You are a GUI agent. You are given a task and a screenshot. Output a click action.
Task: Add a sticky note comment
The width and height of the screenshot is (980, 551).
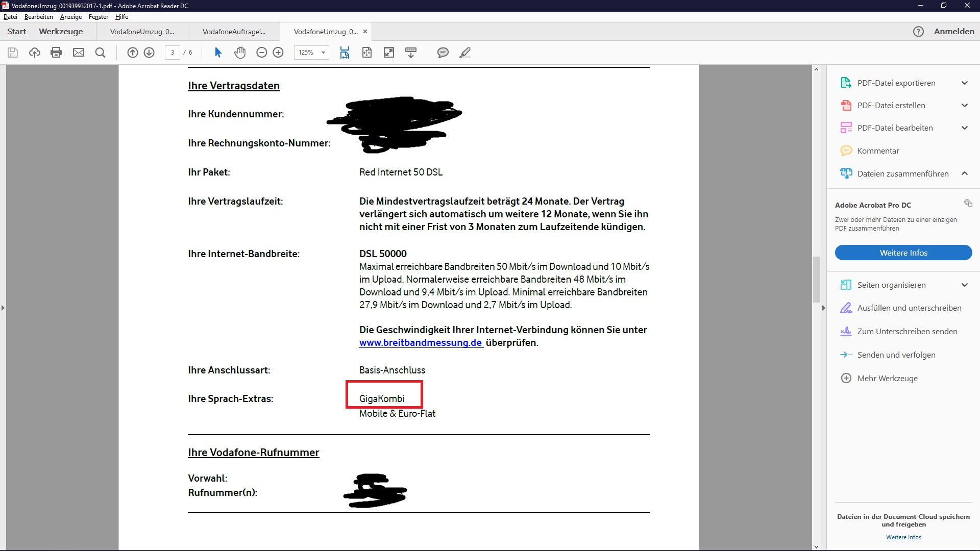(443, 53)
